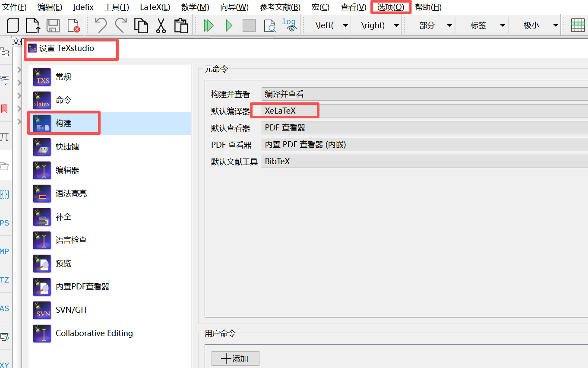
Task: Expand the 标签 label dropdown
Action: [503, 25]
